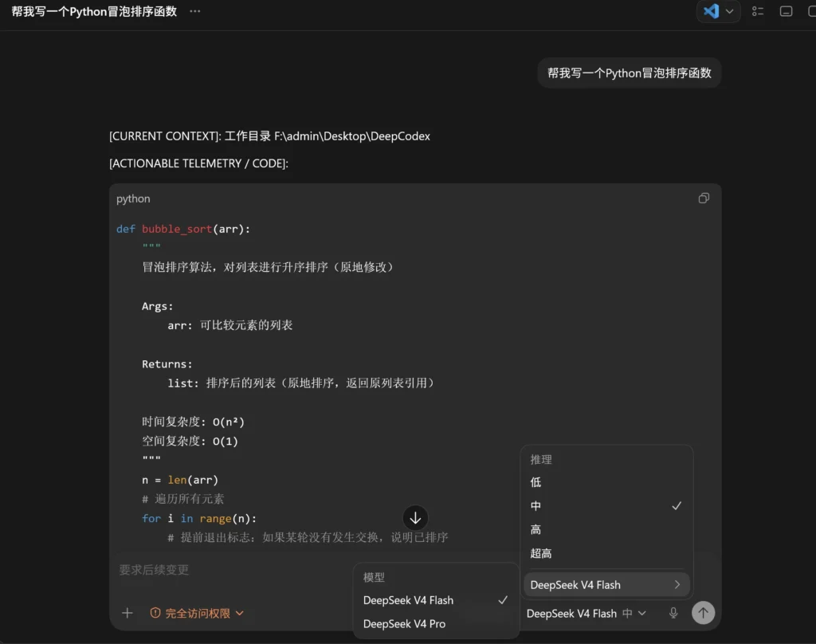Jump to bottom with the down arrow button
Screen dimensions: 816x644
(415, 518)
